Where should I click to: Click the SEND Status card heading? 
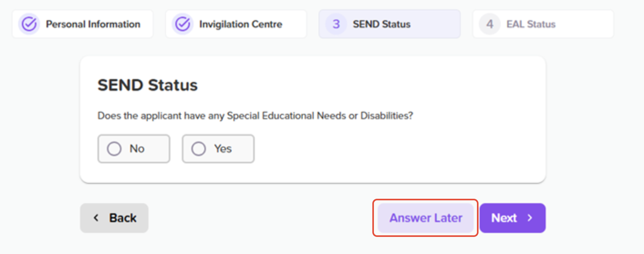[x=148, y=85]
